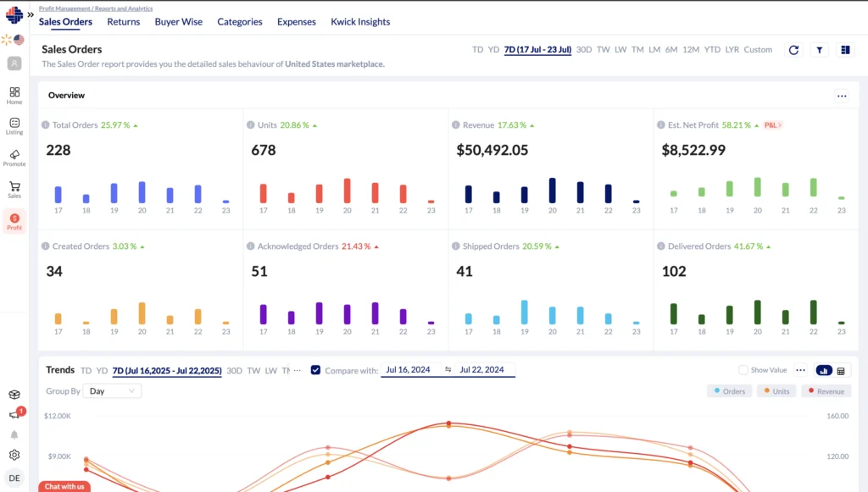Viewport: 868px width, 492px height.
Task: Select TD date range in header
Action: 477,49
